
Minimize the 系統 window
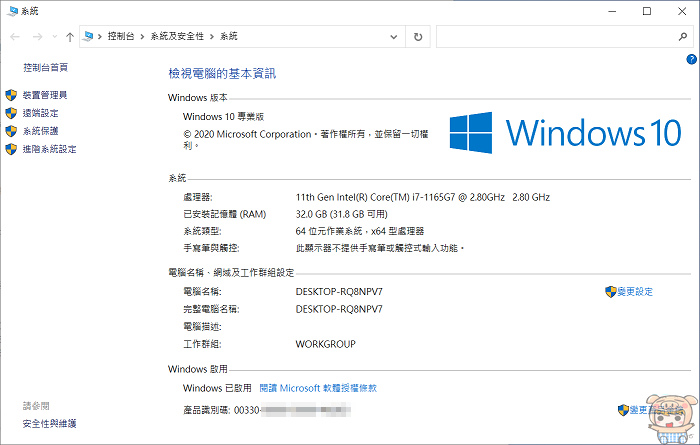612,11
